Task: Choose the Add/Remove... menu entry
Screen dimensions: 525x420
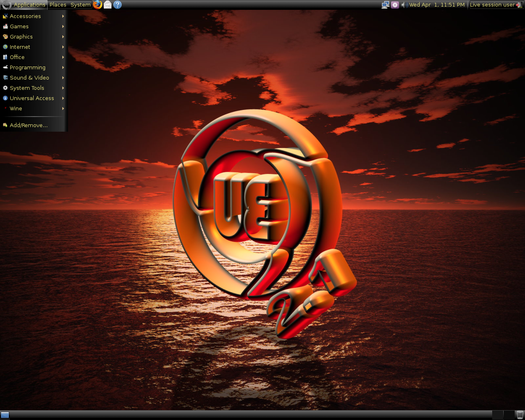Action: pyautogui.click(x=34, y=125)
